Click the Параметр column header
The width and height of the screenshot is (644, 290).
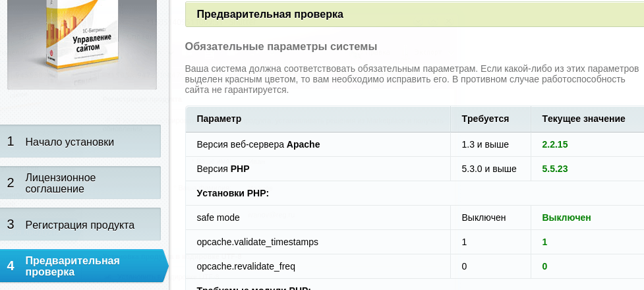219,119
